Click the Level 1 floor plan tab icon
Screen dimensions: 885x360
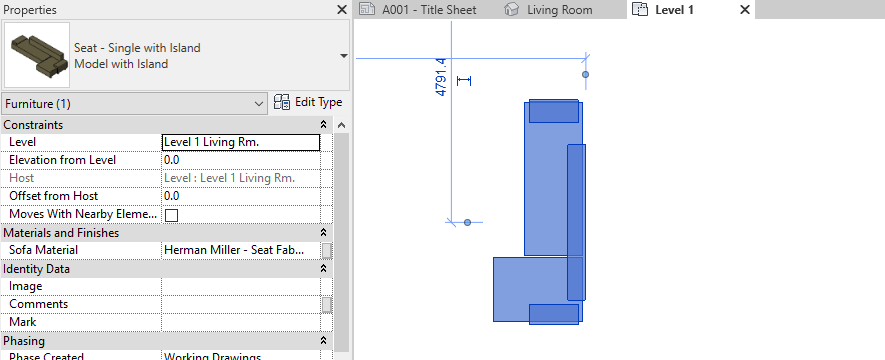pyautogui.click(x=639, y=10)
